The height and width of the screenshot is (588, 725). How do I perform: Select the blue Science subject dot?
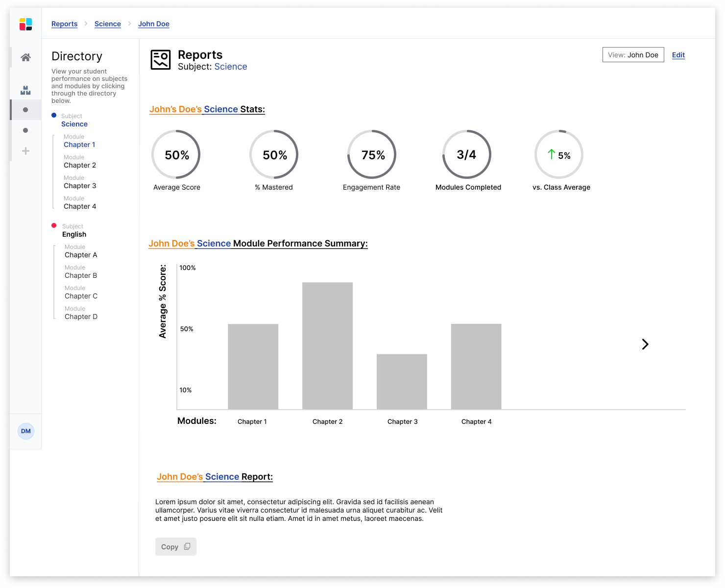click(54, 115)
